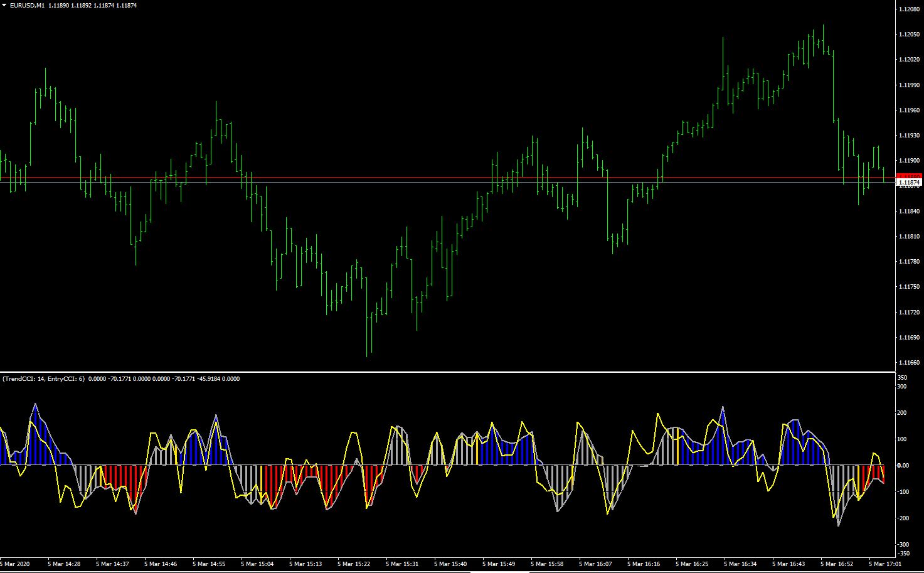Click the 1.11840 price scale label

point(909,211)
